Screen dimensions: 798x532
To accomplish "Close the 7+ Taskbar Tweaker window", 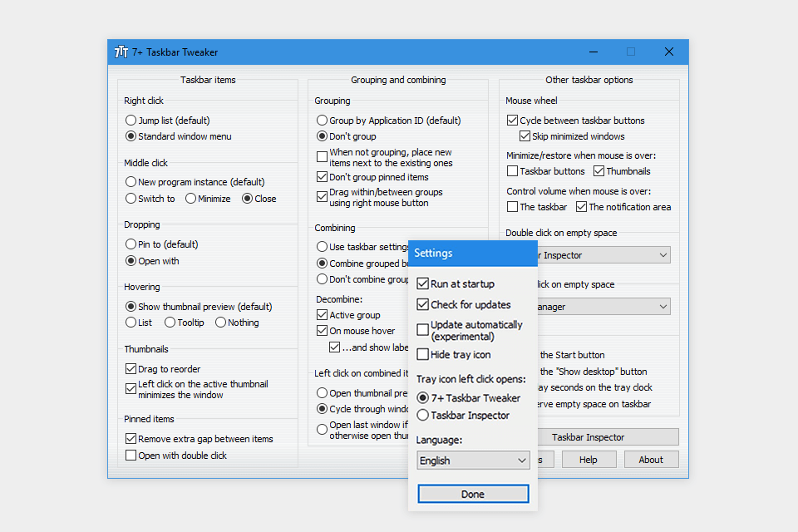I will [668, 52].
